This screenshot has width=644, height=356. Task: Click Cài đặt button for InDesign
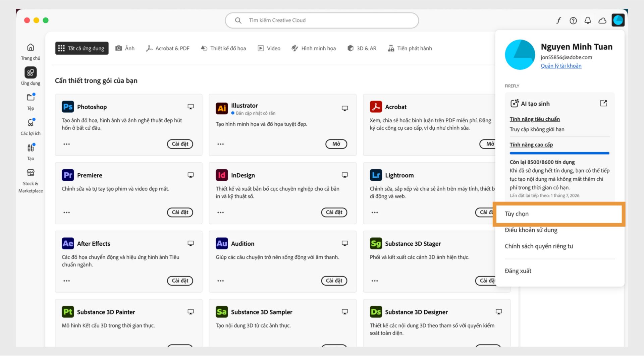click(334, 213)
